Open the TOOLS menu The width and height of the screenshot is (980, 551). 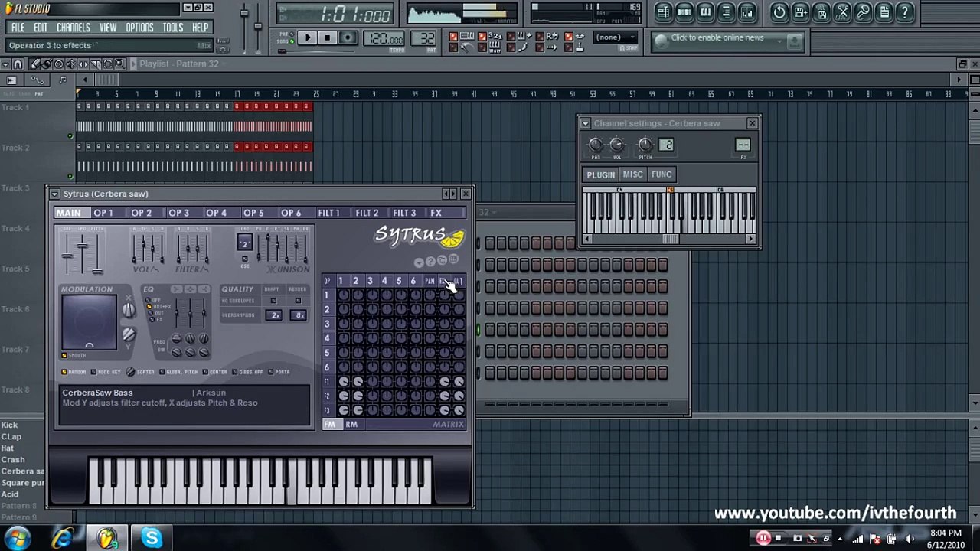coord(172,28)
